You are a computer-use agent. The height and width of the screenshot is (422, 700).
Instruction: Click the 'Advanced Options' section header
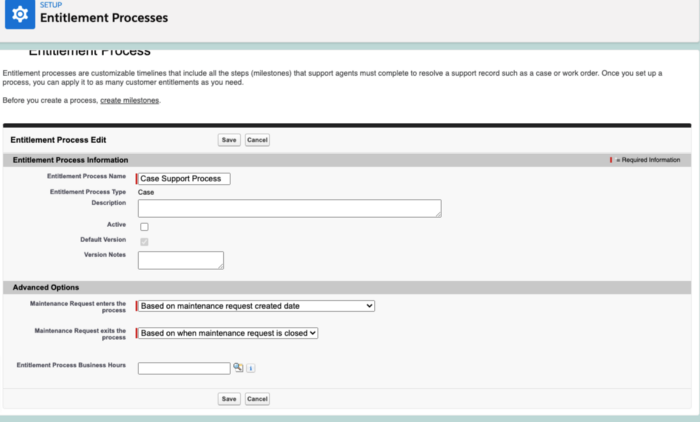(46, 288)
